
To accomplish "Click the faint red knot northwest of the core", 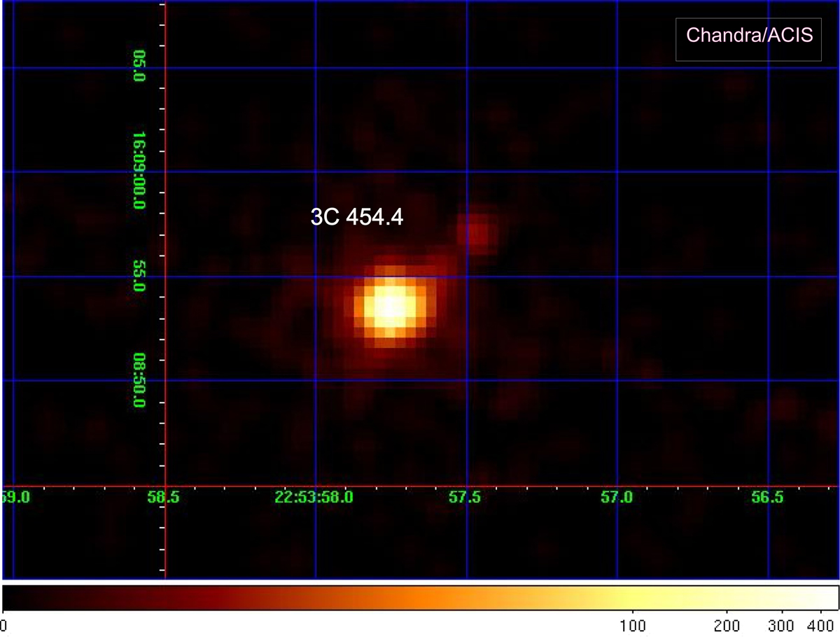I will point(477,232).
